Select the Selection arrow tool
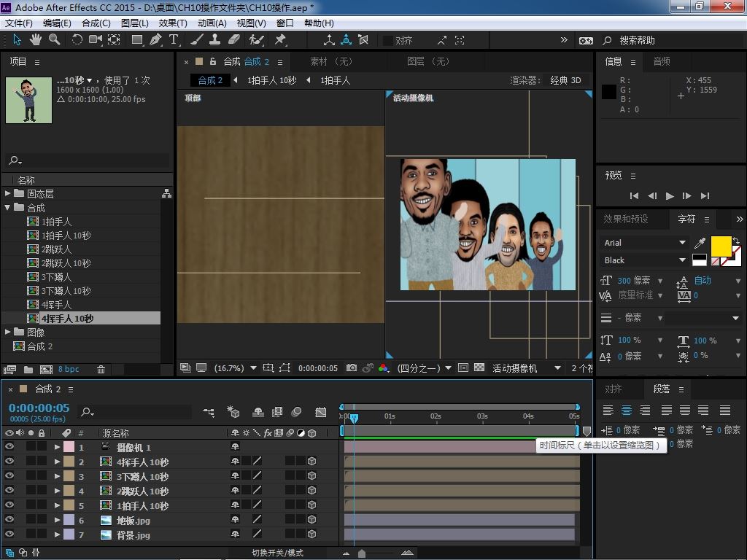Image resolution: width=747 pixels, height=560 pixels. click(18, 40)
